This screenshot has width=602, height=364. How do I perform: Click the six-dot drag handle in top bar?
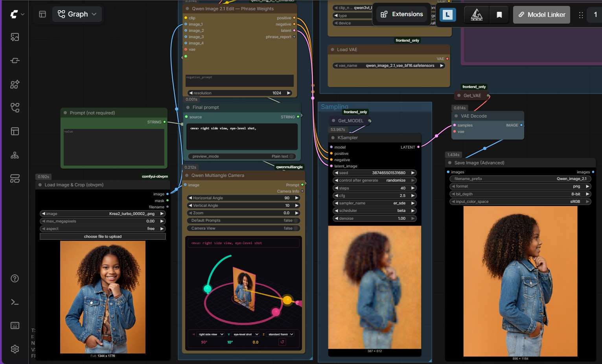click(581, 15)
